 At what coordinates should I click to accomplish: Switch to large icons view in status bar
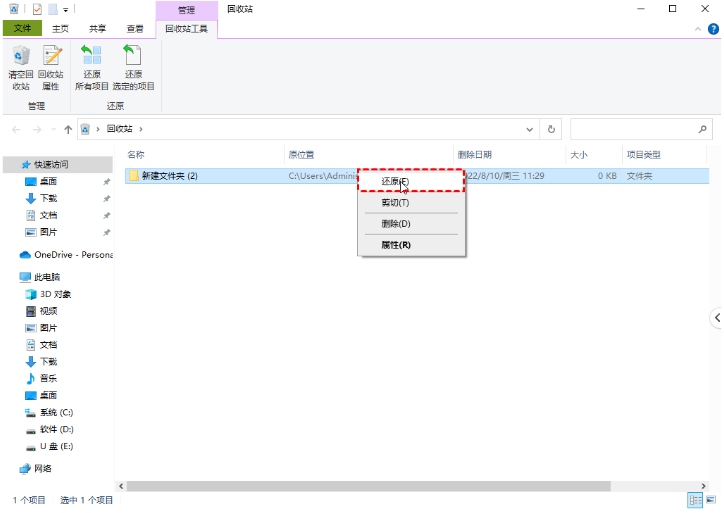click(711, 500)
